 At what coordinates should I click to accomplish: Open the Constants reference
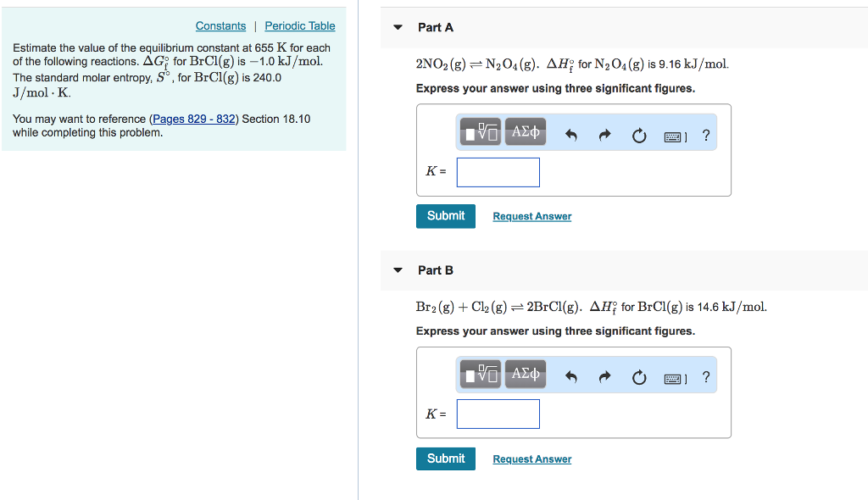point(220,25)
